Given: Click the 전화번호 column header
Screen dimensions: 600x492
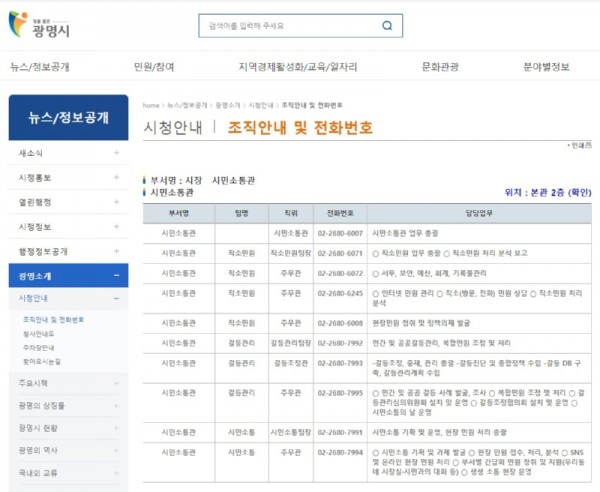Looking at the screenshot, I should pyautogui.click(x=340, y=213).
